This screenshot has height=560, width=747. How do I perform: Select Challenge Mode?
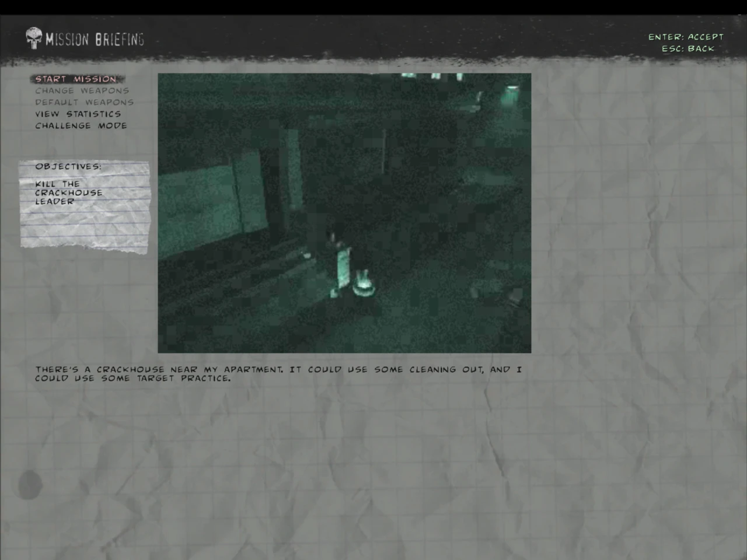point(81,126)
